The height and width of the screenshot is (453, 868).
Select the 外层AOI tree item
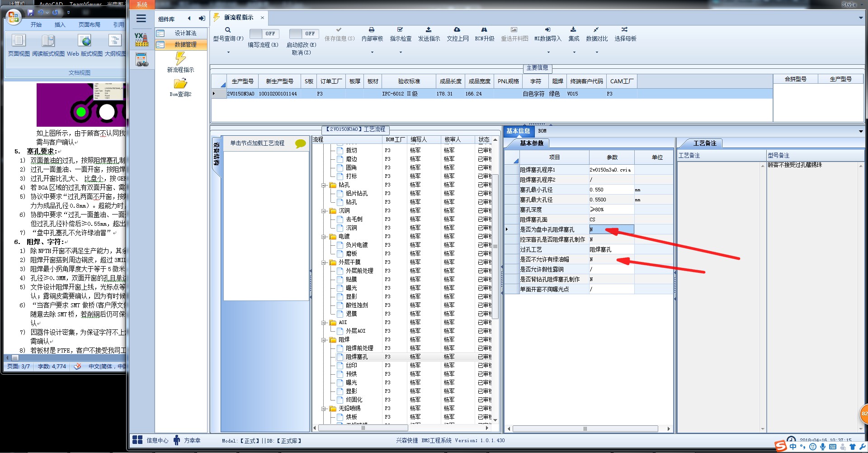pos(355,331)
